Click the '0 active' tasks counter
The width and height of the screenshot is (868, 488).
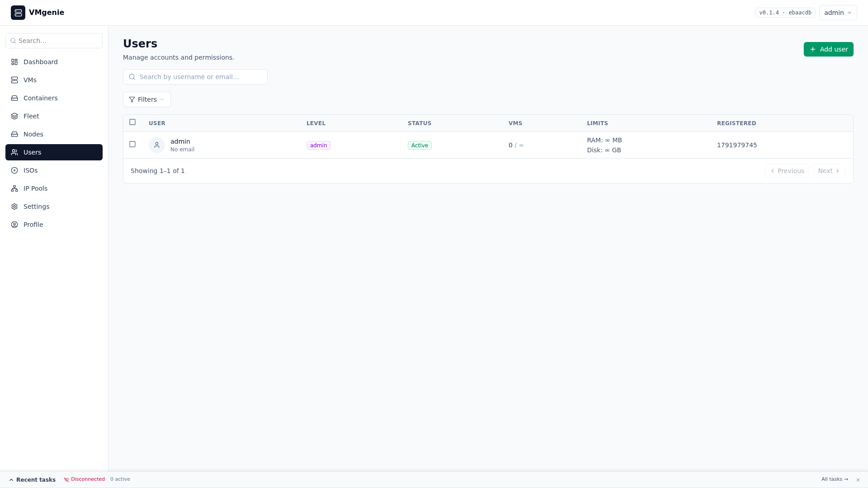[120, 479]
